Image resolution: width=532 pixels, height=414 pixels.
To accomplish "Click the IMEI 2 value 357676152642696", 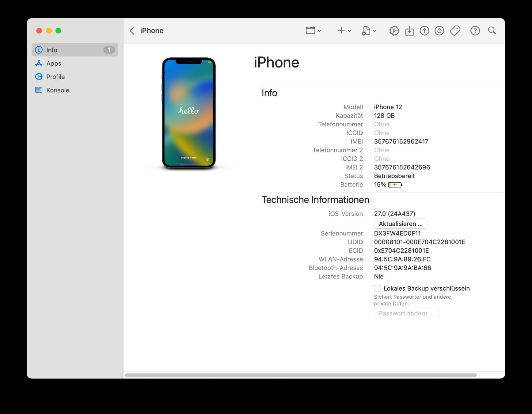I will click(402, 167).
